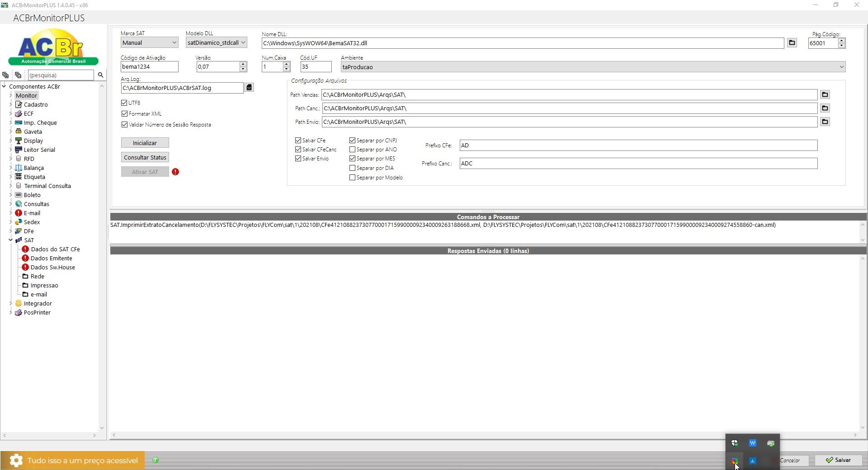Click the Leitor Serial icon

coord(19,150)
